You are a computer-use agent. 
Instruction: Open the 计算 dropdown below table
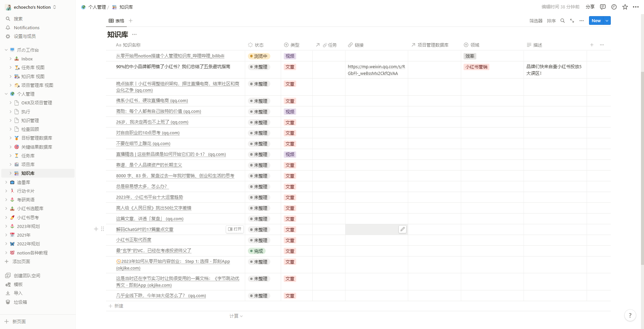[236, 316]
